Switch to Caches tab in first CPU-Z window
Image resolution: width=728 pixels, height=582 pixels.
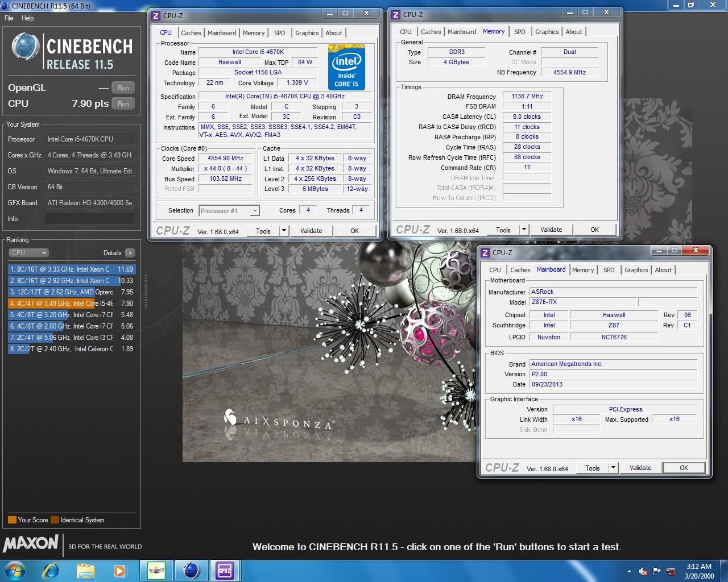point(191,33)
